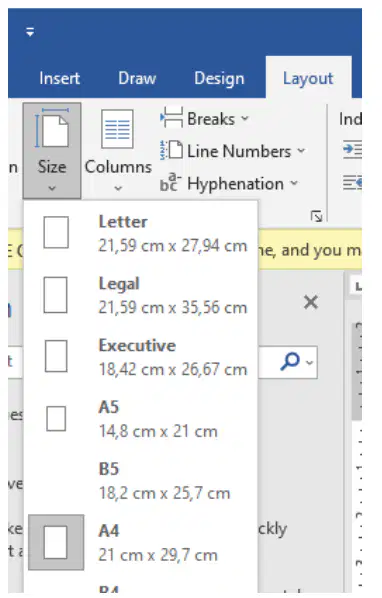Screen dimensions: 382x598
Task: Click the magnifier search icon
Action: (290, 361)
